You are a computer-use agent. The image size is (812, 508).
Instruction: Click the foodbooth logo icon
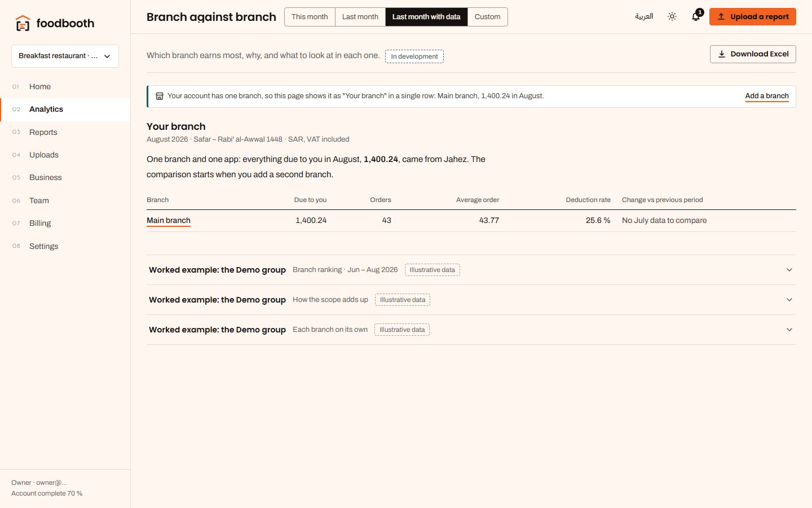(23, 23)
